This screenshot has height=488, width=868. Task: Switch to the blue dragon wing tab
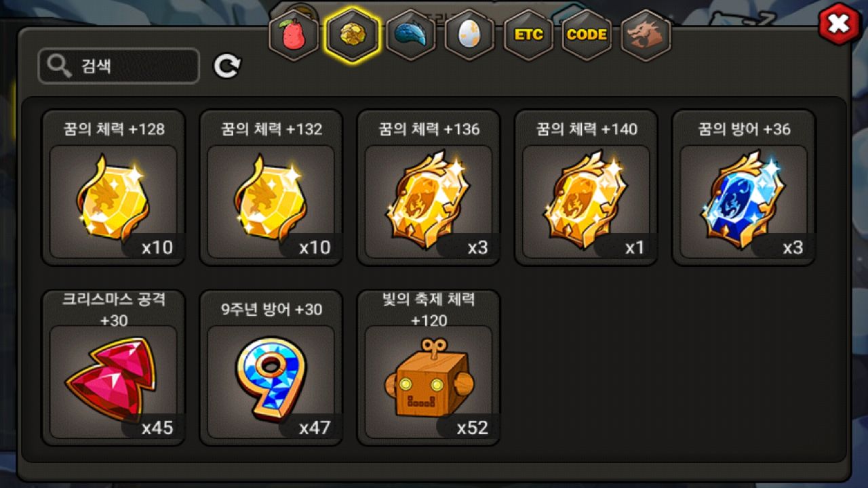click(x=410, y=35)
